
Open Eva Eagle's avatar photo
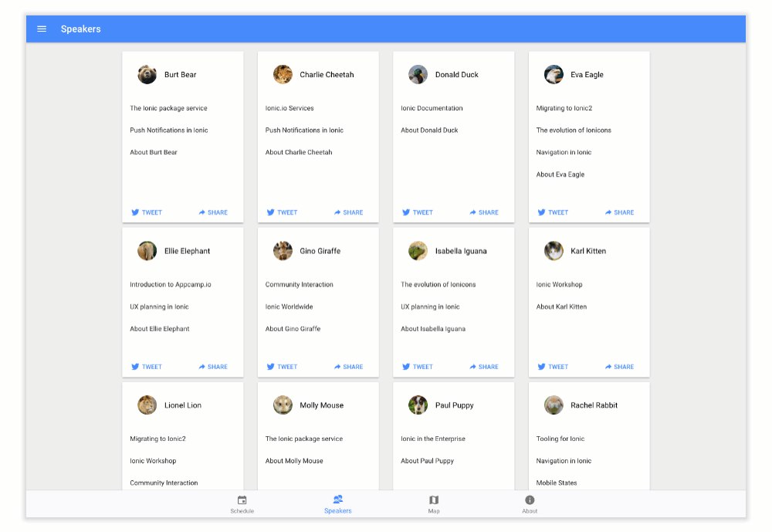554,74
